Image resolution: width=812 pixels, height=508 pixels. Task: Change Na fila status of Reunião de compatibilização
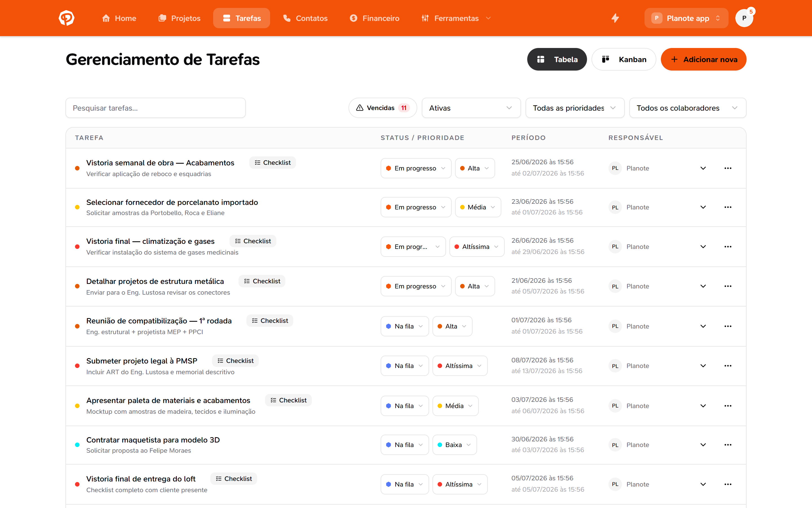click(x=405, y=326)
